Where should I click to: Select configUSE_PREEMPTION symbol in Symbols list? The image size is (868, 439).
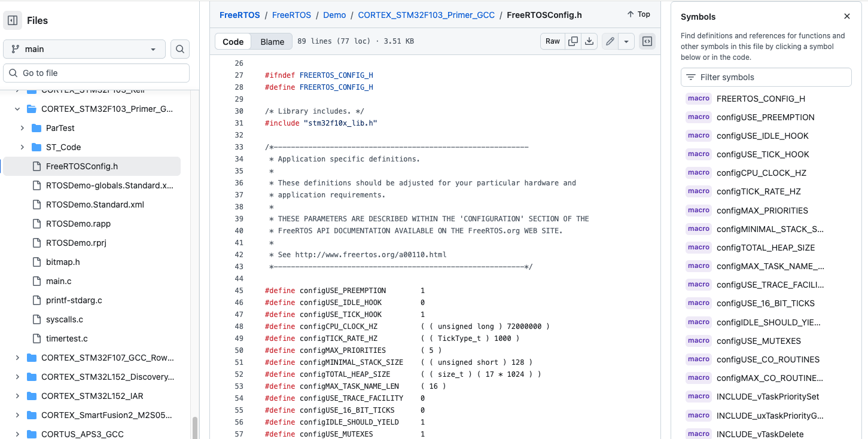point(766,117)
